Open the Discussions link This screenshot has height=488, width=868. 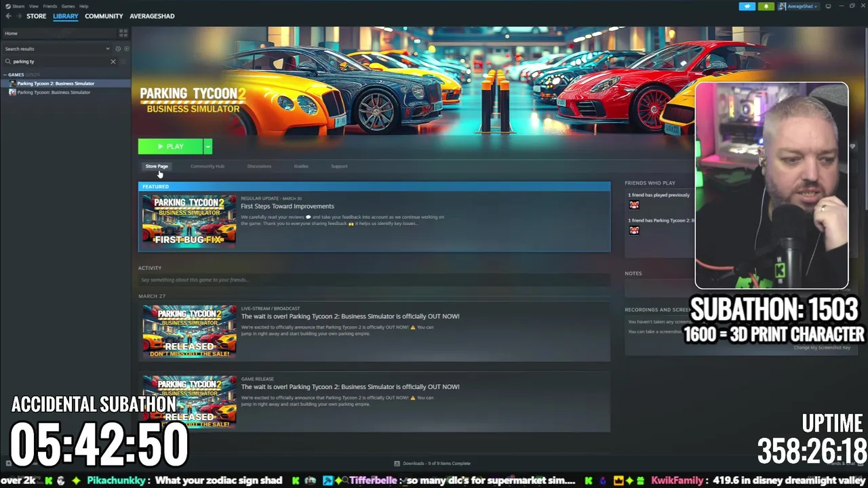[x=259, y=166]
